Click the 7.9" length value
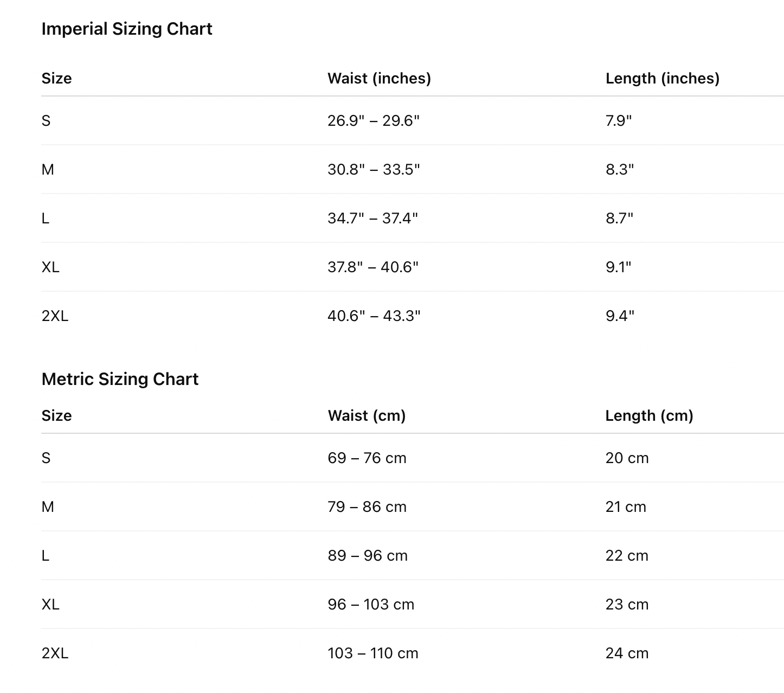The width and height of the screenshot is (784, 693). (619, 120)
